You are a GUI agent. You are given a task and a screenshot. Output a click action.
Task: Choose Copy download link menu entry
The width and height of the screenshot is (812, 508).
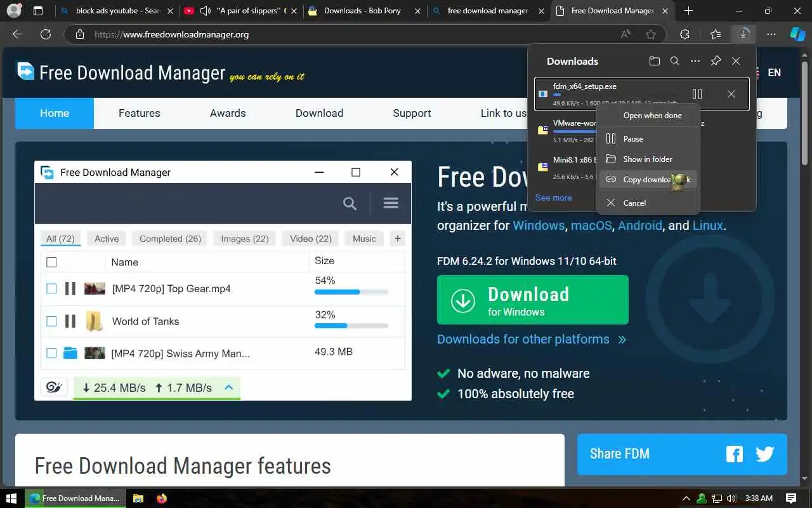click(x=648, y=179)
